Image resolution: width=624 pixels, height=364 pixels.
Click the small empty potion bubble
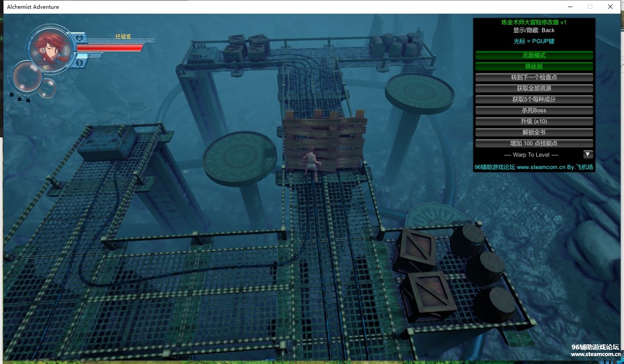click(x=47, y=88)
